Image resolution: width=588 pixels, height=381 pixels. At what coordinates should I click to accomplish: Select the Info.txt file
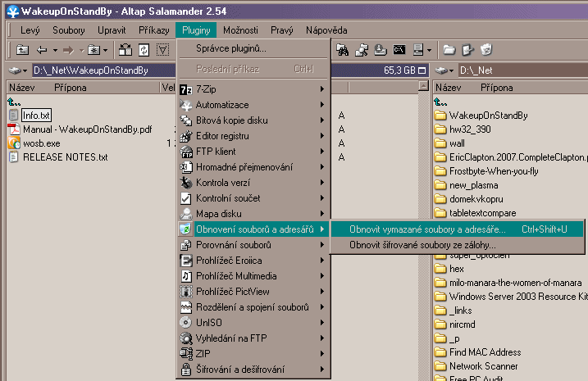[36, 116]
